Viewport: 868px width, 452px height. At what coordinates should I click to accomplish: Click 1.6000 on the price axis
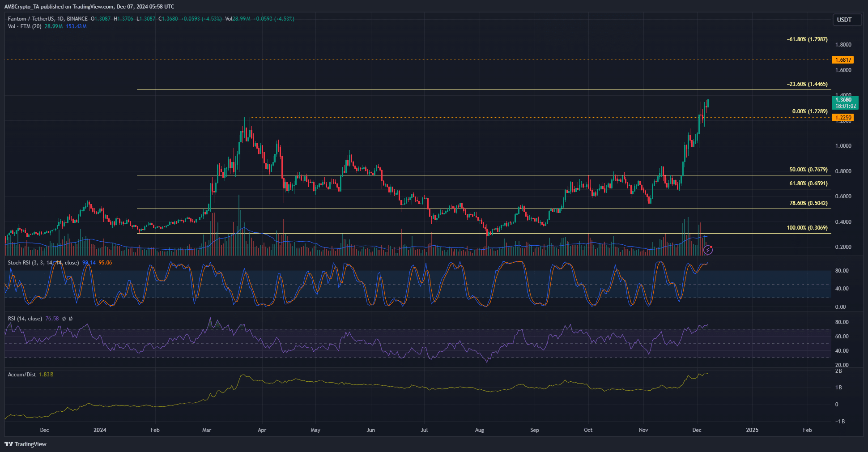[x=843, y=70]
